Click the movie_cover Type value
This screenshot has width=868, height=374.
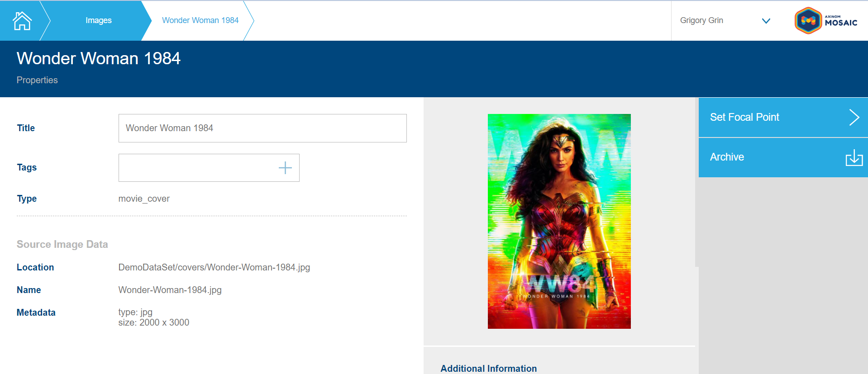tap(144, 199)
